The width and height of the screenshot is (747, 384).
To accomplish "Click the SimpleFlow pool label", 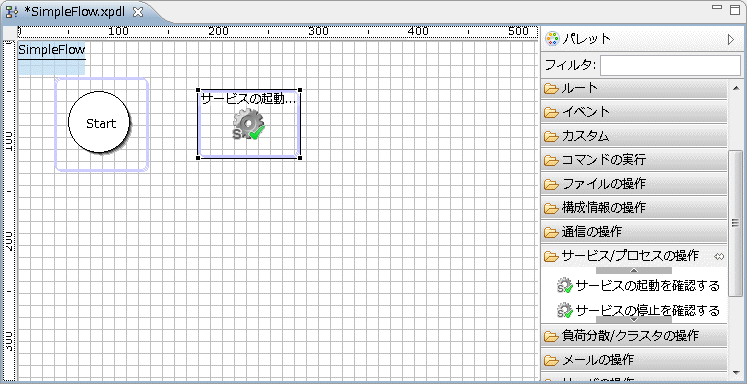I will click(x=51, y=50).
